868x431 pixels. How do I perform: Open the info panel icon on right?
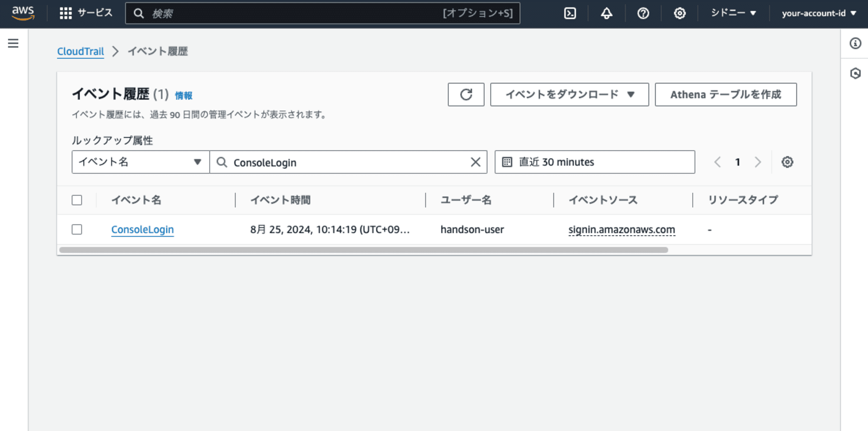(855, 43)
